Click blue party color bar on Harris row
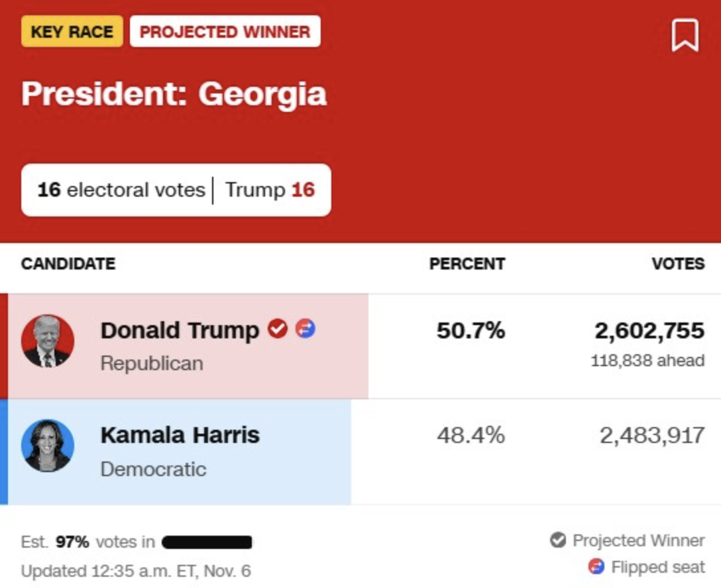 [4, 452]
